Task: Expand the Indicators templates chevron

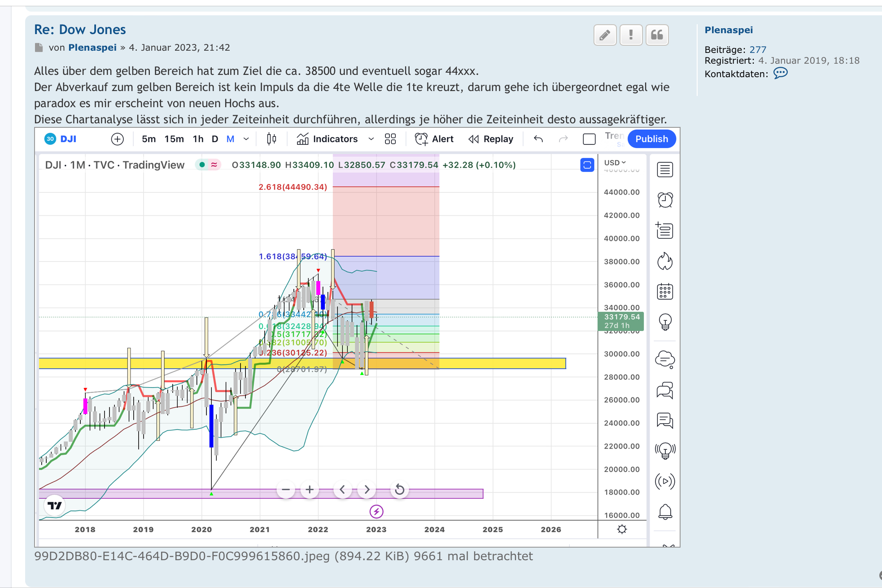Action: click(371, 139)
